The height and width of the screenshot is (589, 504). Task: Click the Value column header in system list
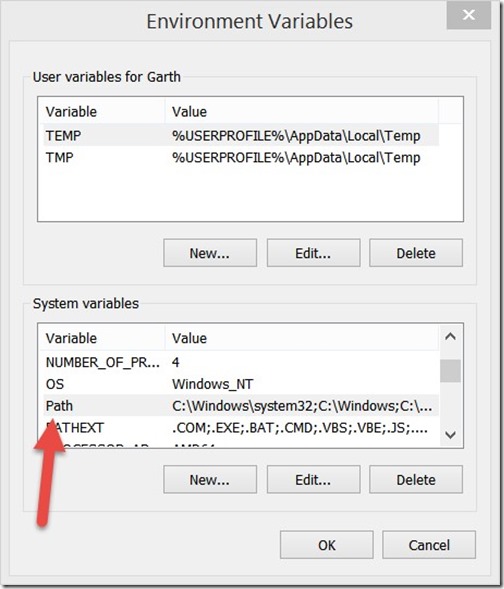click(x=302, y=338)
